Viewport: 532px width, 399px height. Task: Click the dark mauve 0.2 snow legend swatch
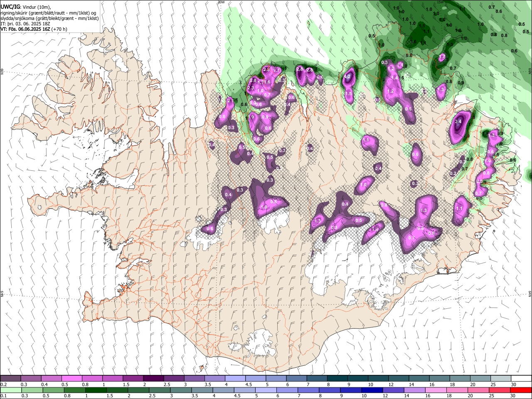pos(11,379)
